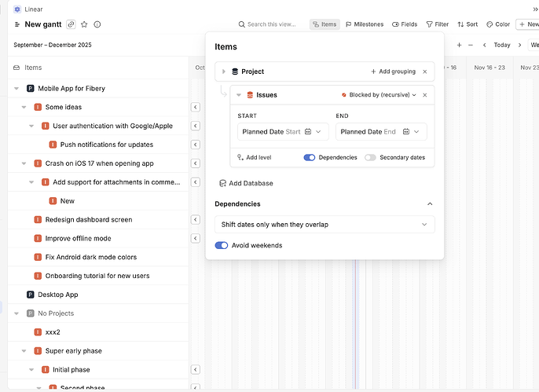The height and width of the screenshot is (392, 539).
Task: Collapse the Issues level triangle
Action: (x=239, y=95)
